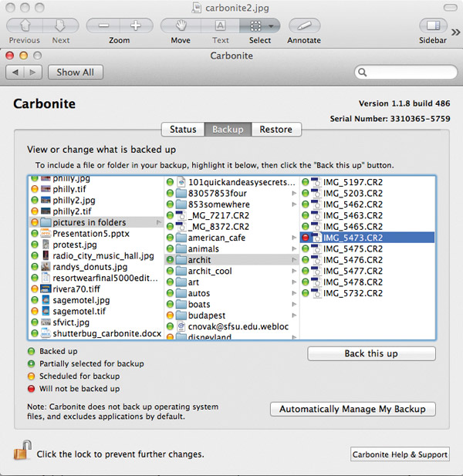The width and height of the screenshot is (463, 476).
Task: Click the Back this up button
Action: [x=371, y=353]
